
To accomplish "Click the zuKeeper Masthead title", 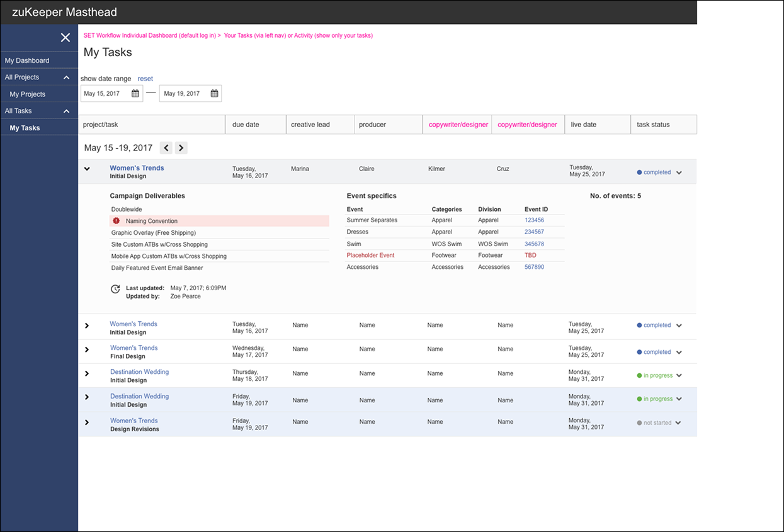I will click(x=64, y=12).
